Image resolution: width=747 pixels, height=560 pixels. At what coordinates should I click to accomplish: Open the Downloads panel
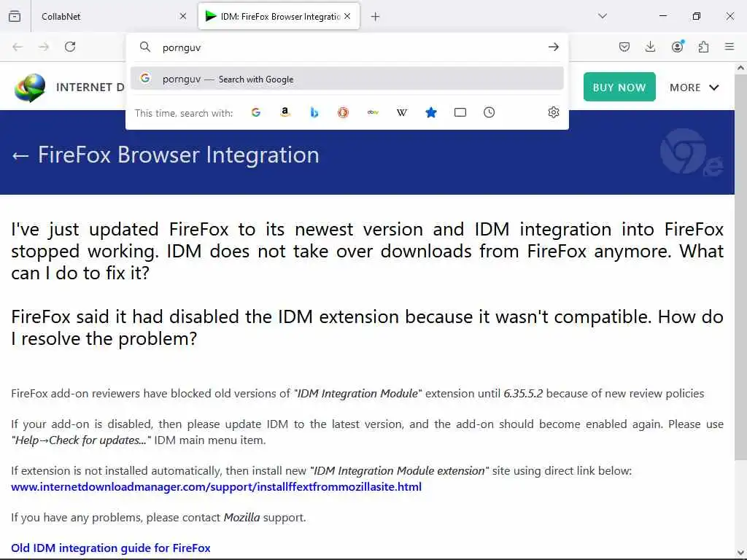[650, 47]
